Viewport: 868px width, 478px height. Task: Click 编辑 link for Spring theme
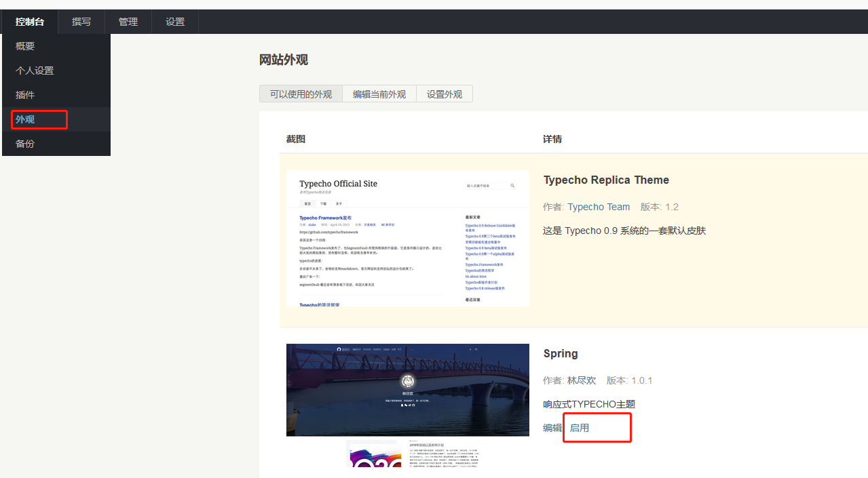[x=552, y=428]
